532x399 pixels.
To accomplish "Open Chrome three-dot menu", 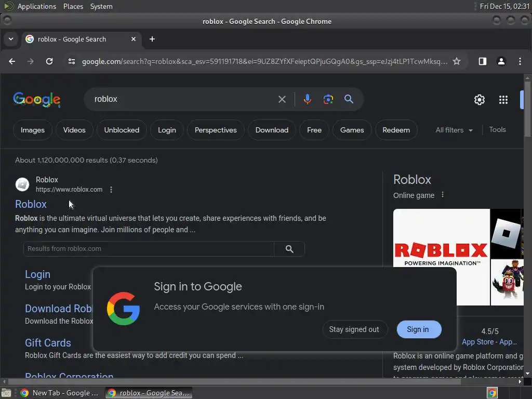I will point(520,61).
